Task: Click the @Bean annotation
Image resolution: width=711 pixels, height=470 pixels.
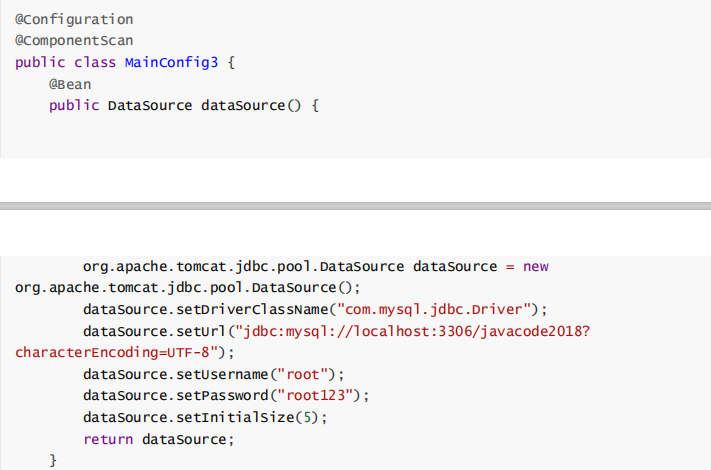Action: 70,84
